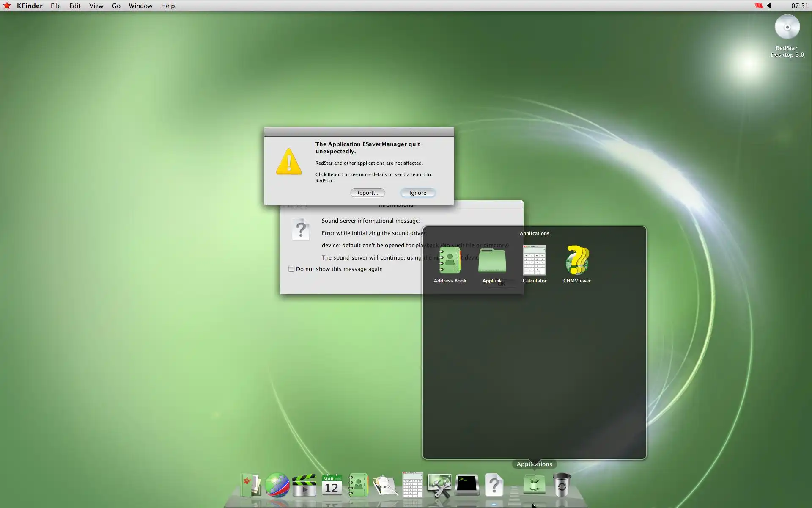Open the terminal icon in dock
The height and width of the screenshot is (508, 812).
pos(467,485)
